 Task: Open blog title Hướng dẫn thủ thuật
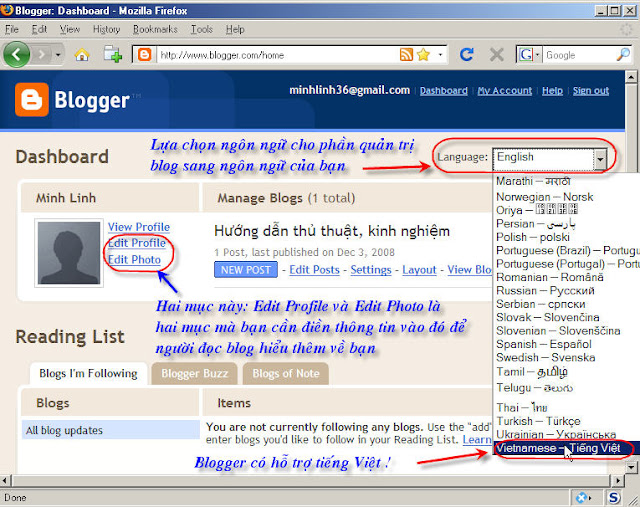coord(331,231)
